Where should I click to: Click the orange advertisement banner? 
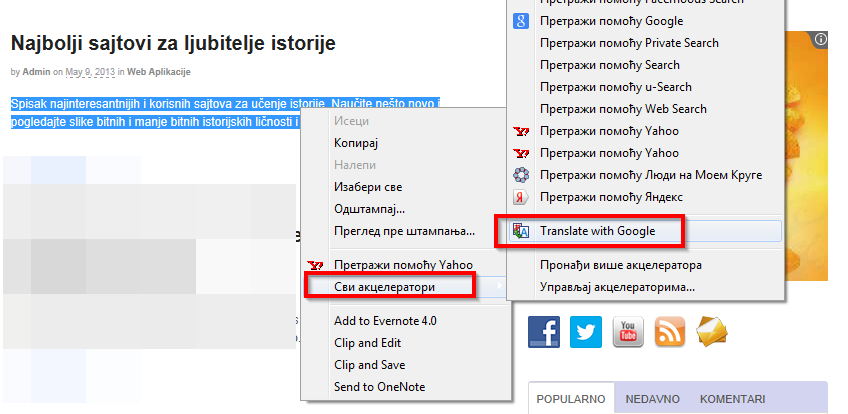pyautogui.click(x=806, y=156)
